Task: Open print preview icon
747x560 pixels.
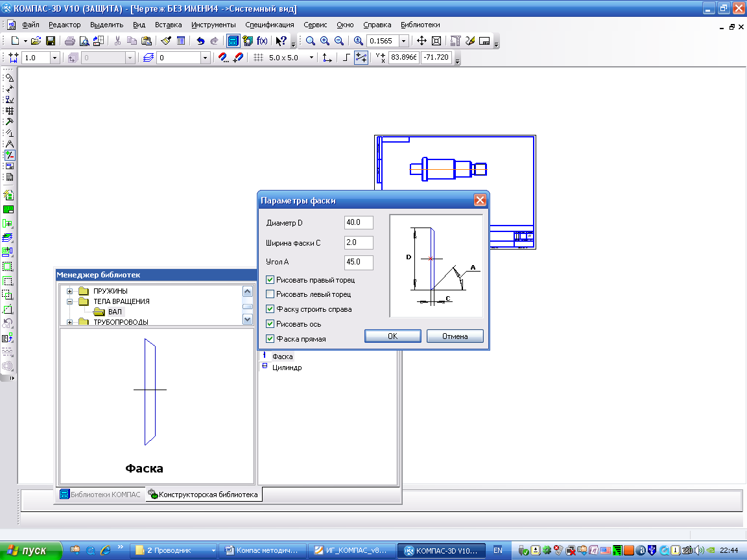Action: 84,41
